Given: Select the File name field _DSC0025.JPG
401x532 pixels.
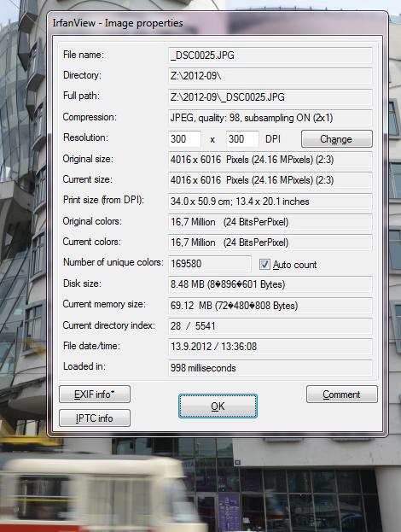Looking at the screenshot, I should point(270,56).
